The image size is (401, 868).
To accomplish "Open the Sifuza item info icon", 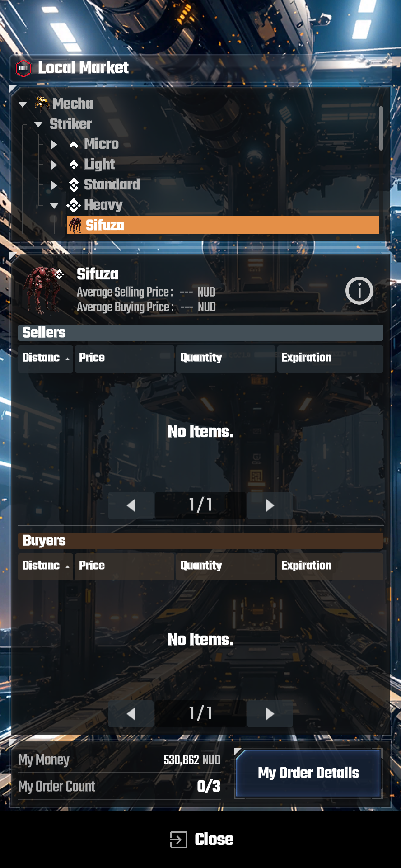I will coord(359,291).
